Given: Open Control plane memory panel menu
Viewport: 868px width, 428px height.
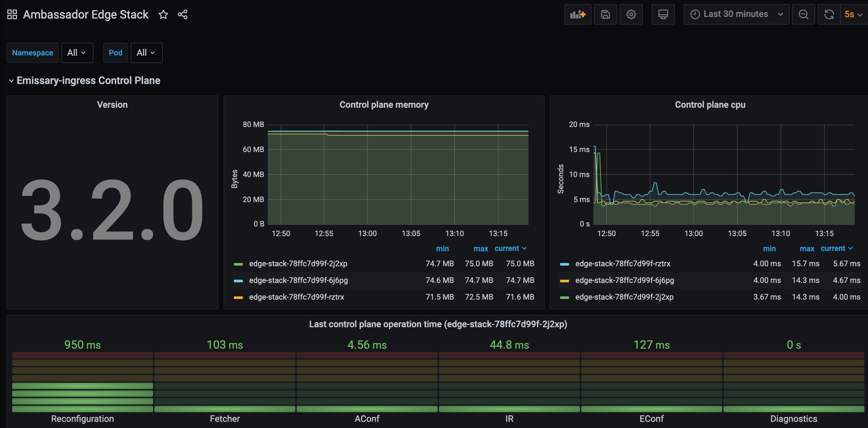Looking at the screenshot, I should (x=384, y=104).
